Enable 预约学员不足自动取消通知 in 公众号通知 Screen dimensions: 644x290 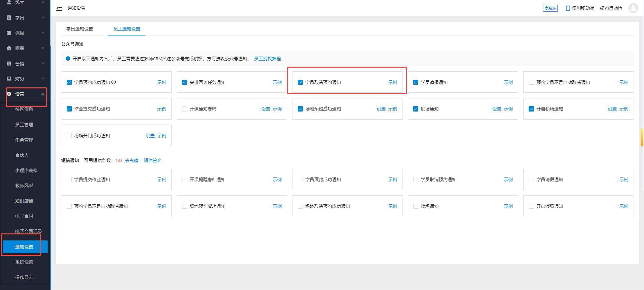pyautogui.click(x=531, y=82)
